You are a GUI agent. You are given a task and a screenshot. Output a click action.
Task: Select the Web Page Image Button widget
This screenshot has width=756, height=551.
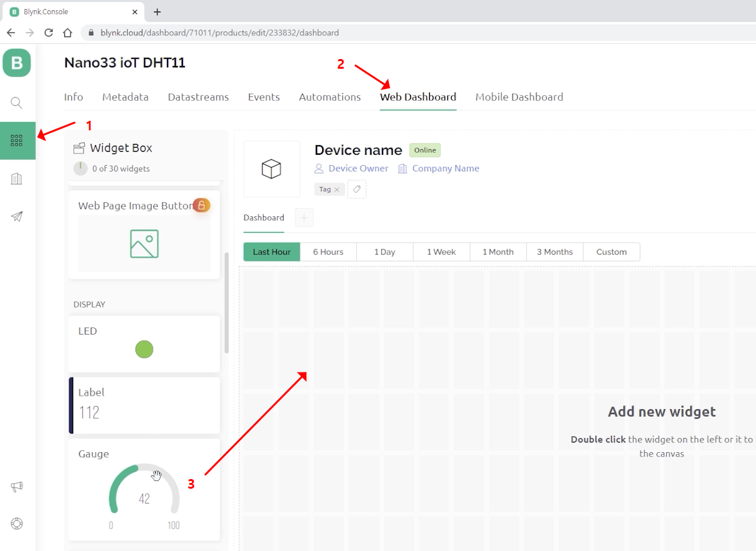[144, 234]
